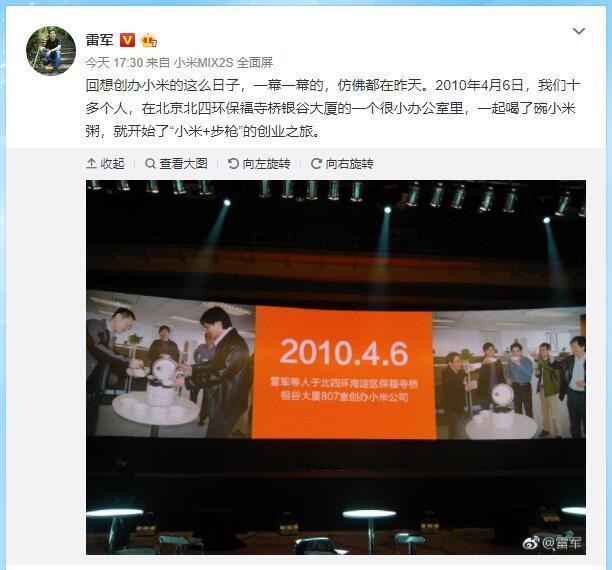Click the counterclockwise rotate arrow icon
The width and height of the screenshot is (612, 570).
coord(233,163)
